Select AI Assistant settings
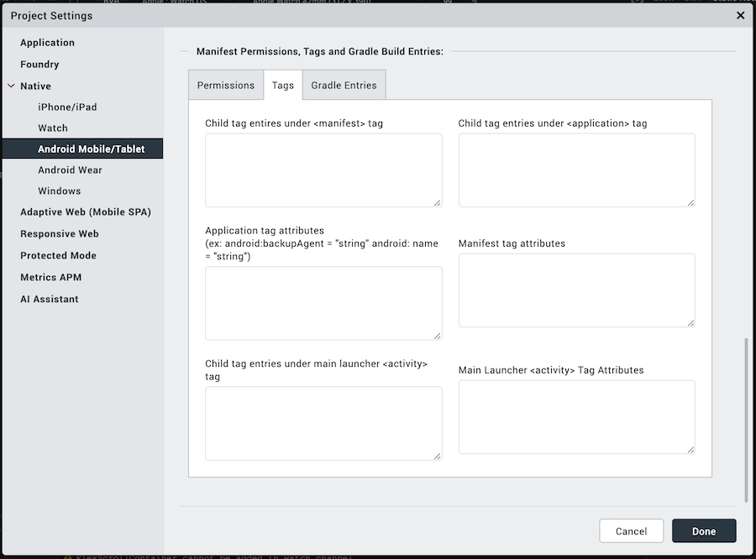Image resolution: width=756 pixels, height=559 pixels. pyautogui.click(x=49, y=300)
